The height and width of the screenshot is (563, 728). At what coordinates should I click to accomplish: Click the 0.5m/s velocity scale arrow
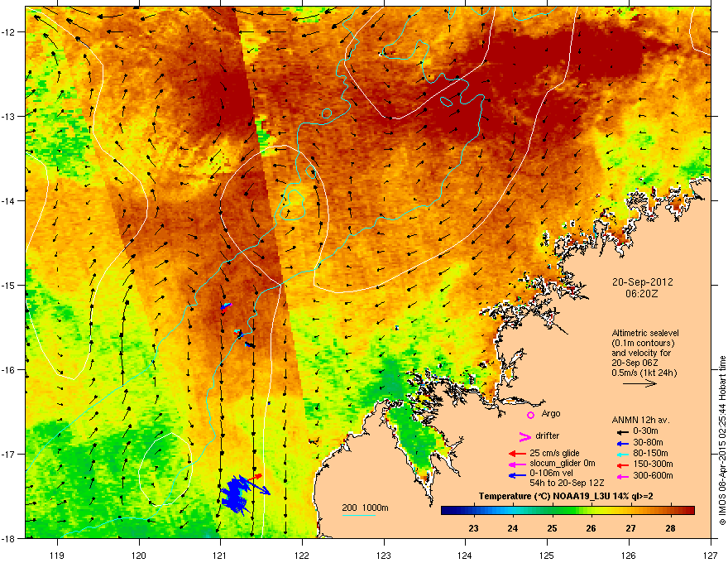click(x=639, y=383)
